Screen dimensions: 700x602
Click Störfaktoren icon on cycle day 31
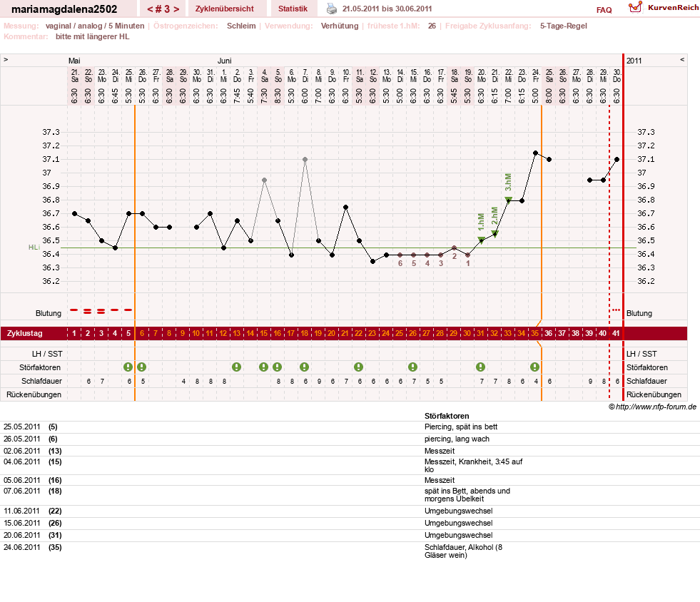tap(480, 367)
